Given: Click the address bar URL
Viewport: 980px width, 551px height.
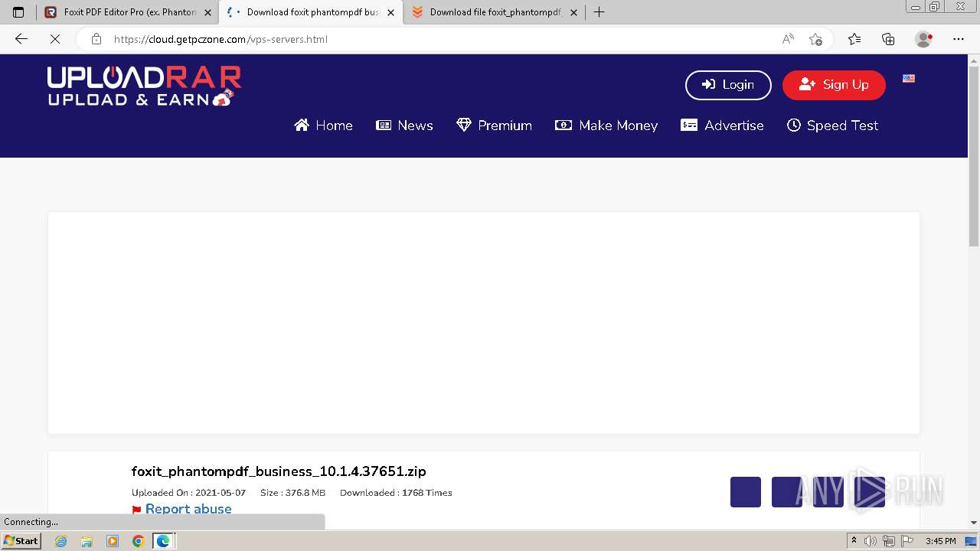Looking at the screenshot, I should [x=220, y=39].
